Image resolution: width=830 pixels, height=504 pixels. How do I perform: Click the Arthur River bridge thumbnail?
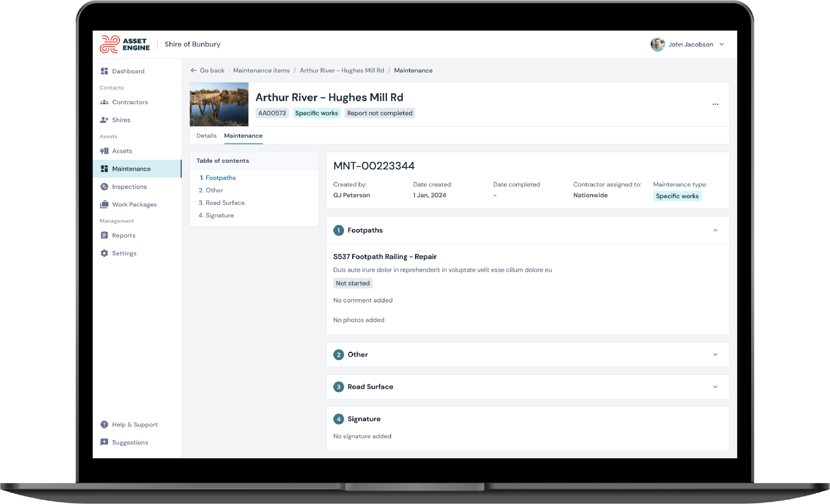coord(219,105)
